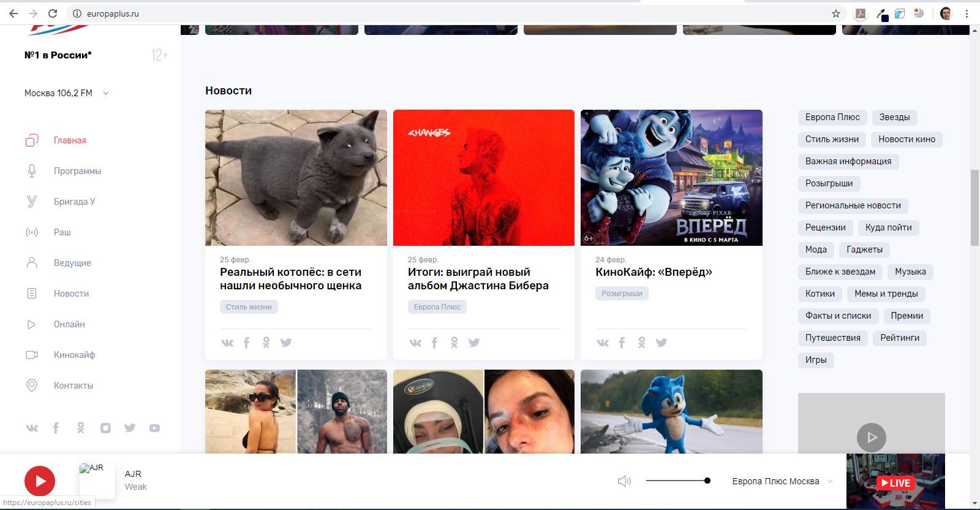
Task: Open Odnoklassniki icon in sidebar social links
Action: tap(80, 428)
